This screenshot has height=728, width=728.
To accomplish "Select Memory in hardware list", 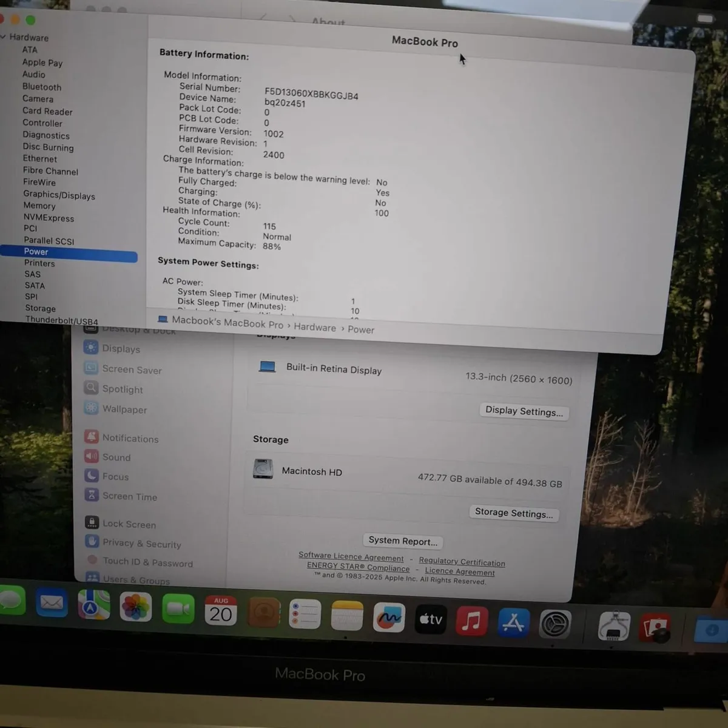I will click(39, 206).
